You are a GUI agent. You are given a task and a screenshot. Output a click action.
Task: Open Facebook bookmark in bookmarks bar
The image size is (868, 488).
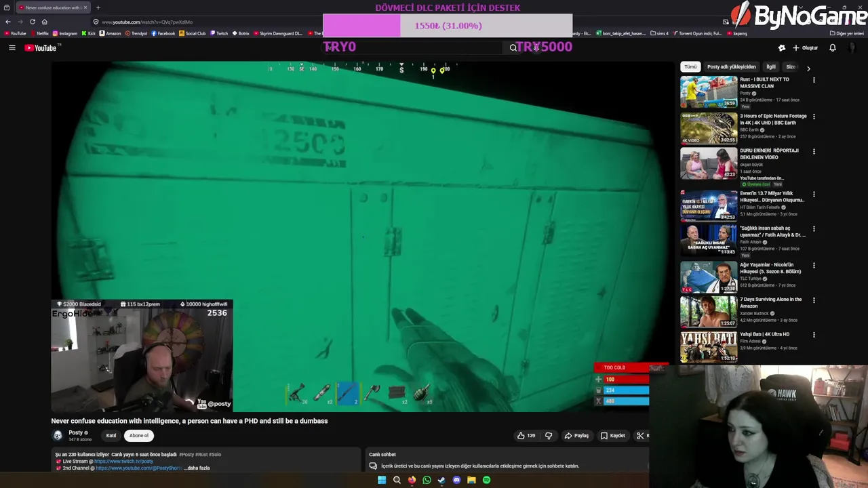coord(163,33)
